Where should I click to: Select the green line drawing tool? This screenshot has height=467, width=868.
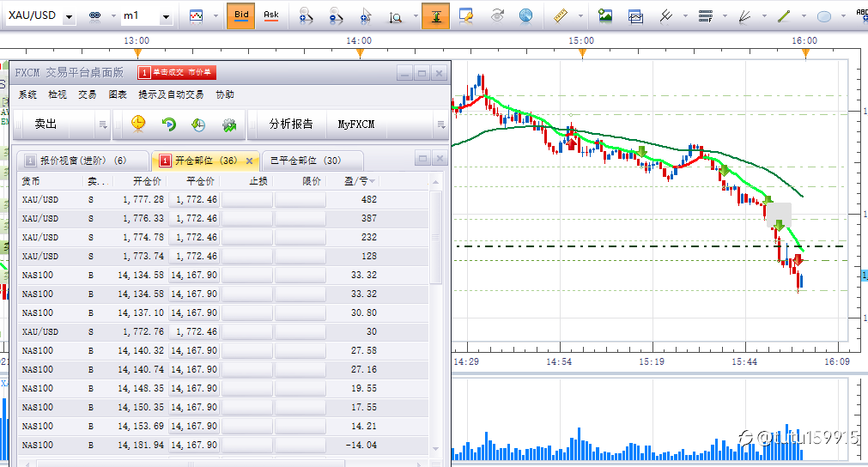click(783, 15)
